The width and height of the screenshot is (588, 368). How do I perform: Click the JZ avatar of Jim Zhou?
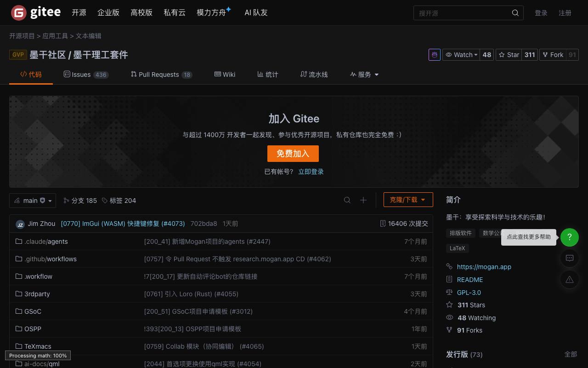click(x=20, y=224)
